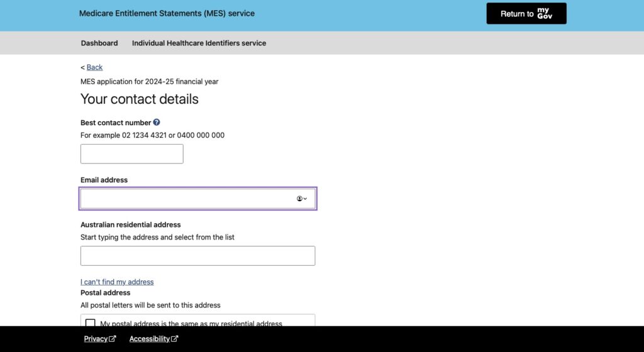Focus the Best contact number field

[x=132, y=154]
